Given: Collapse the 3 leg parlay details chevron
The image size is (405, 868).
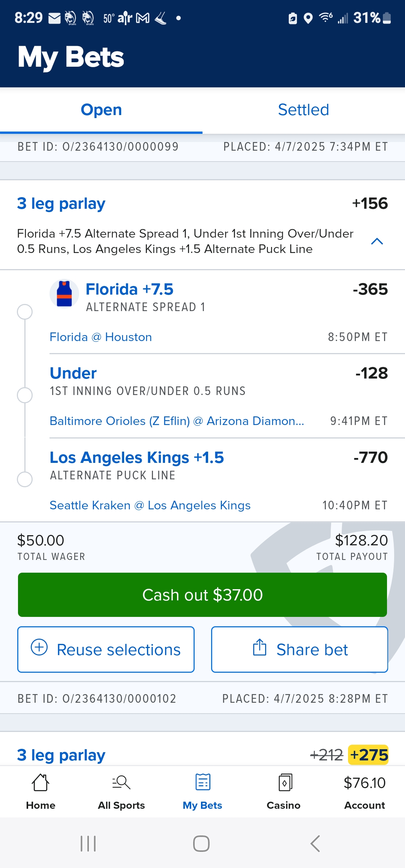Looking at the screenshot, I should coord(377,241).
